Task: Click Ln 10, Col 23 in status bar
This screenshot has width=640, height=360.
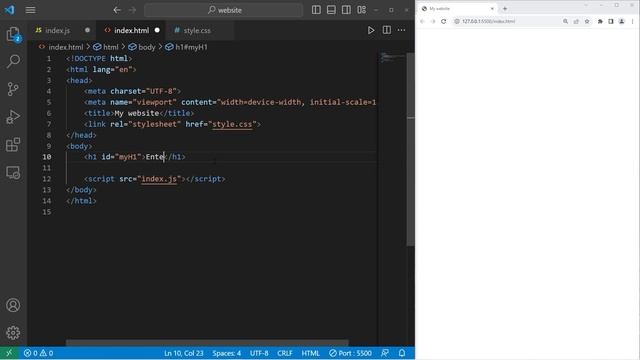Action: pyautogui.click(x=184, y=353)
